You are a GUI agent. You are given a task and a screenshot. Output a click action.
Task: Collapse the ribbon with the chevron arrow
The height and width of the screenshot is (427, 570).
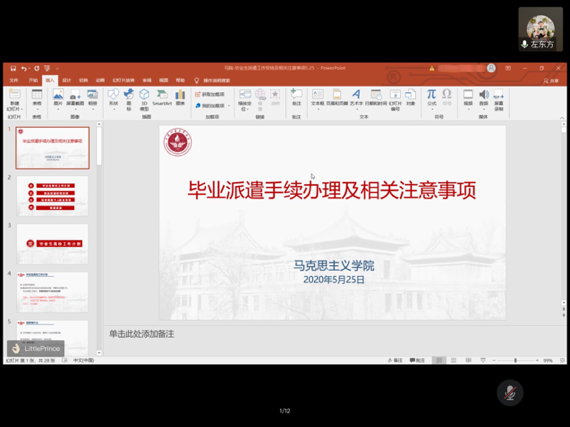[x=562, y=118]
